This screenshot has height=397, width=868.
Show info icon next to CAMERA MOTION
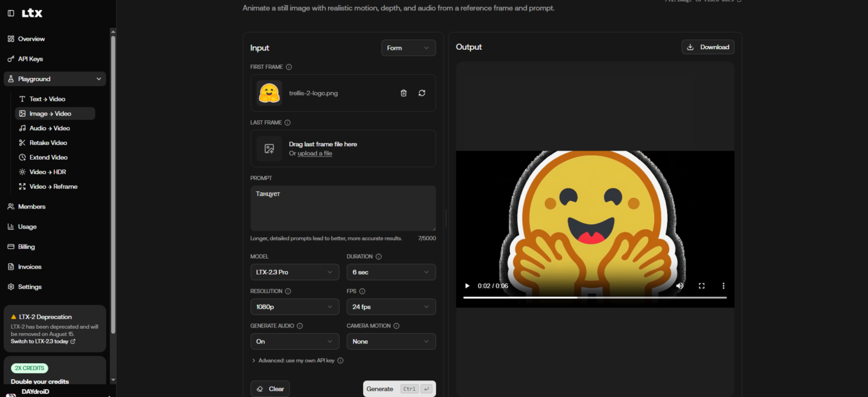(396, 326)
